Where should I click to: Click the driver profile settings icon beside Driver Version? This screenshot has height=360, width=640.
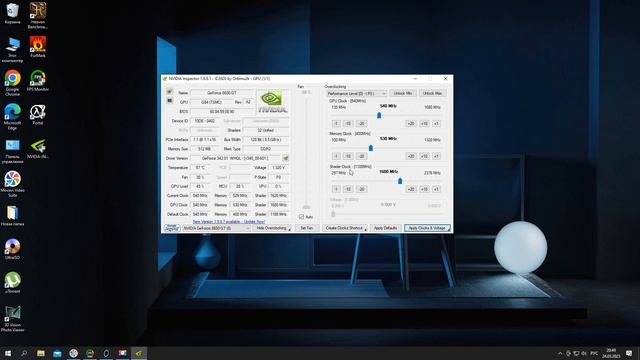[x=286, y=158]
